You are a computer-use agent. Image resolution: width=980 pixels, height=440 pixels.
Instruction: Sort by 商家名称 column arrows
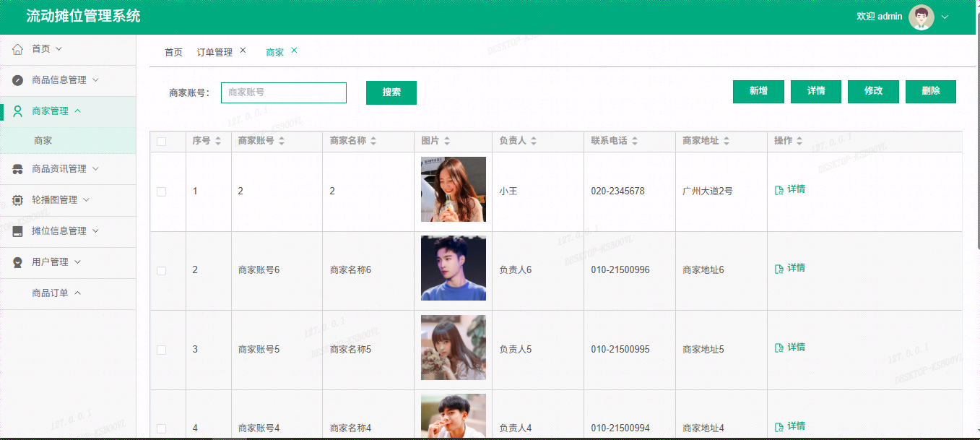[373, 142]
